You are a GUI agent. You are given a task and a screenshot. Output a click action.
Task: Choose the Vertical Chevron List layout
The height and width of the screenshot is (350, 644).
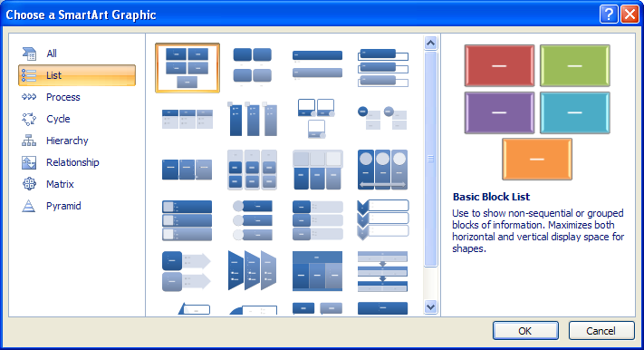click(382, 219)
